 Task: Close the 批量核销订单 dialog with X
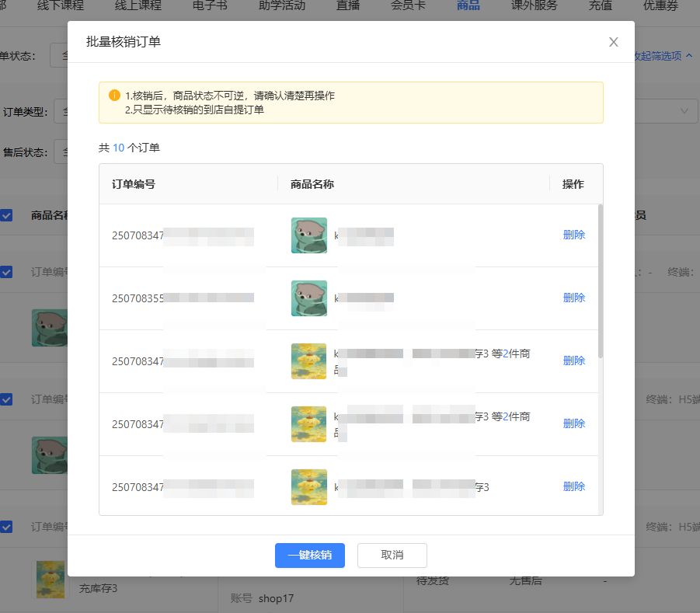click(613, 42)
